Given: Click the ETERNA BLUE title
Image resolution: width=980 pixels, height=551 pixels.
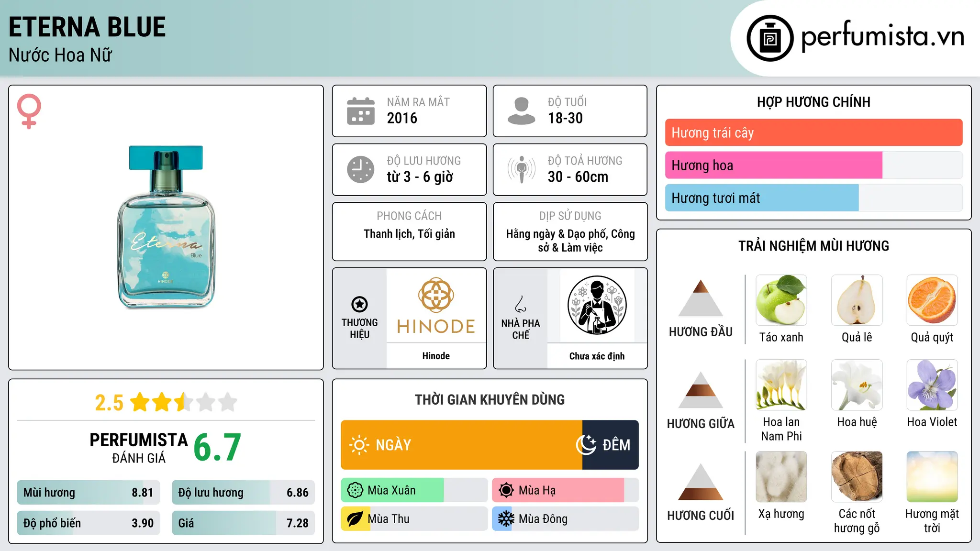Looking at the screenshot, I should click(87, 27).
